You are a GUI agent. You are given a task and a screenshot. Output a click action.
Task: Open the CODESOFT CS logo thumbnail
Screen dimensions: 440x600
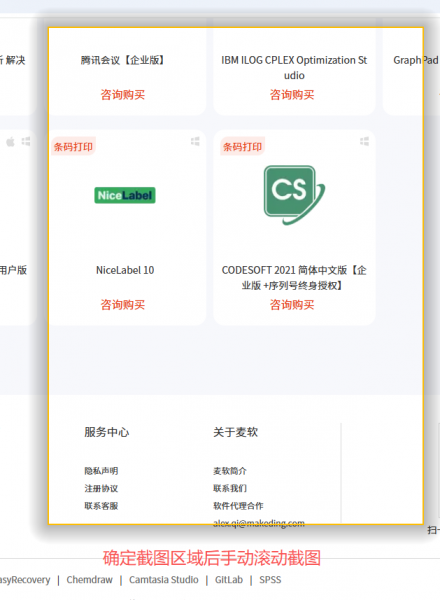click(294, 195)
